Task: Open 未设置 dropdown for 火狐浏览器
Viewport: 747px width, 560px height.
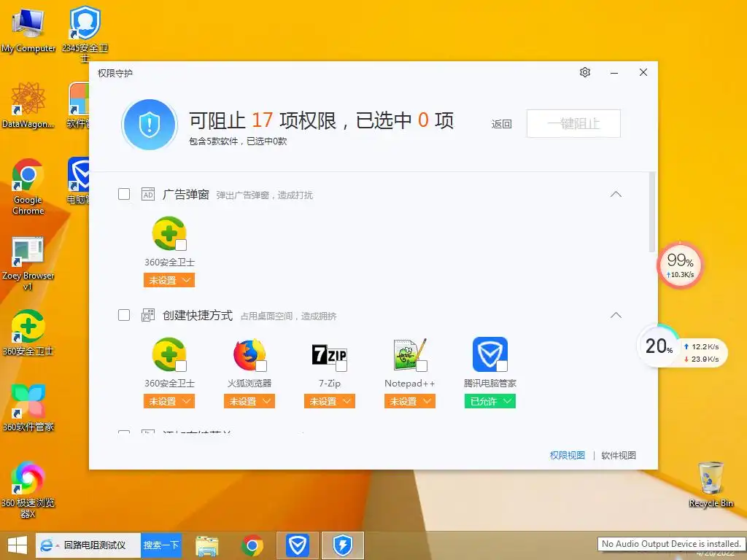Action: tap(249, 402)
